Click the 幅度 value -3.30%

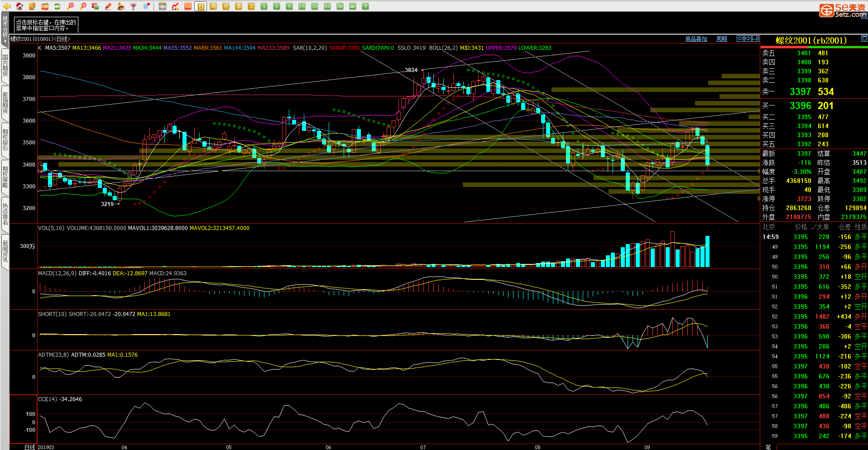801,172
